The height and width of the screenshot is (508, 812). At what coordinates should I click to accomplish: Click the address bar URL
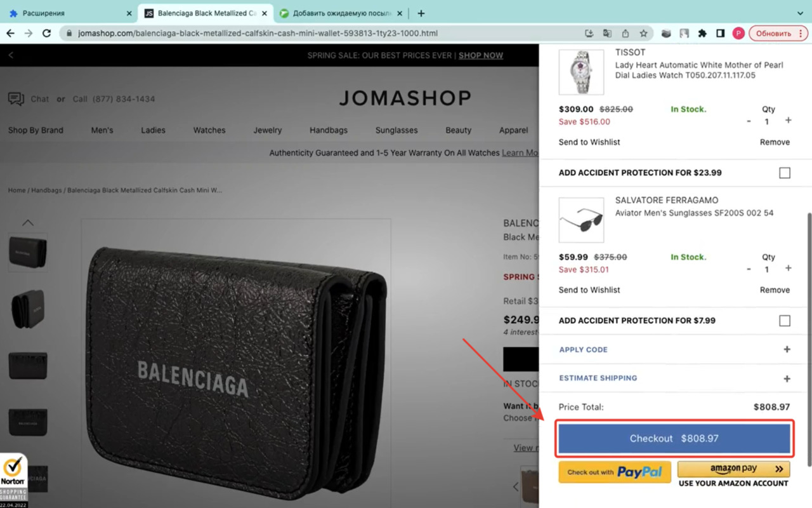pyautogui.click(x=258, y=33)
